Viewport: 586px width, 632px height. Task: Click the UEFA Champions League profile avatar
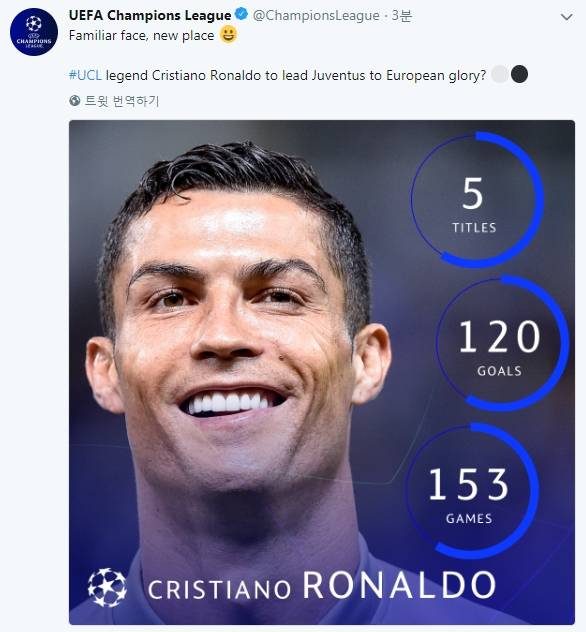[x=34, y=31]
